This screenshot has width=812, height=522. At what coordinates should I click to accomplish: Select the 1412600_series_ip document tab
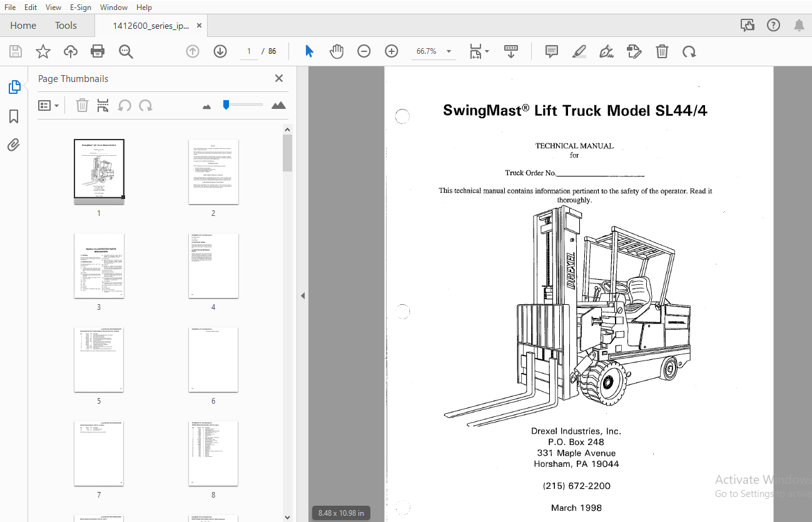tap(150, 26)
